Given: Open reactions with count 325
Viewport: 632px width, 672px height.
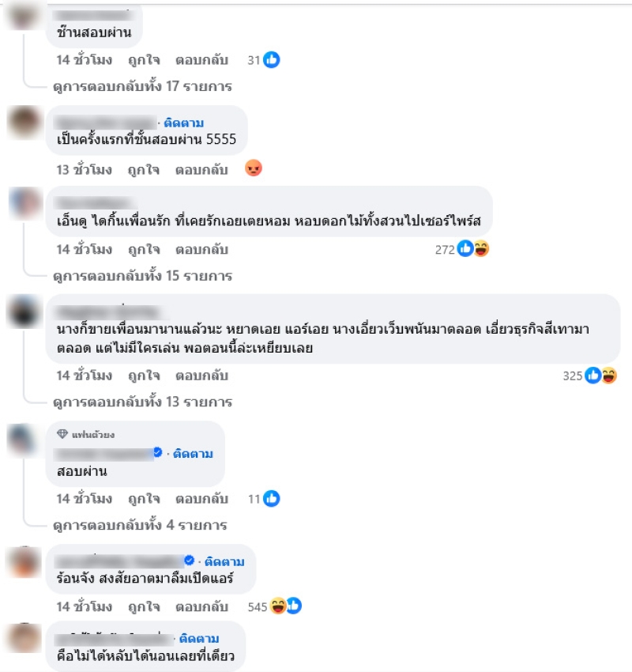Looking at the screenshot, I should (589, 376).
